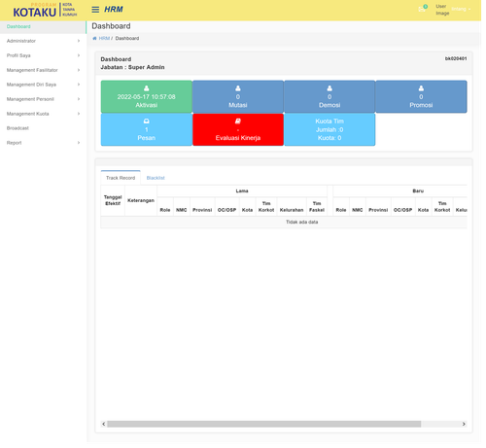
Task: Expand the Report menu chevron
Action: [x=79, y=144]
